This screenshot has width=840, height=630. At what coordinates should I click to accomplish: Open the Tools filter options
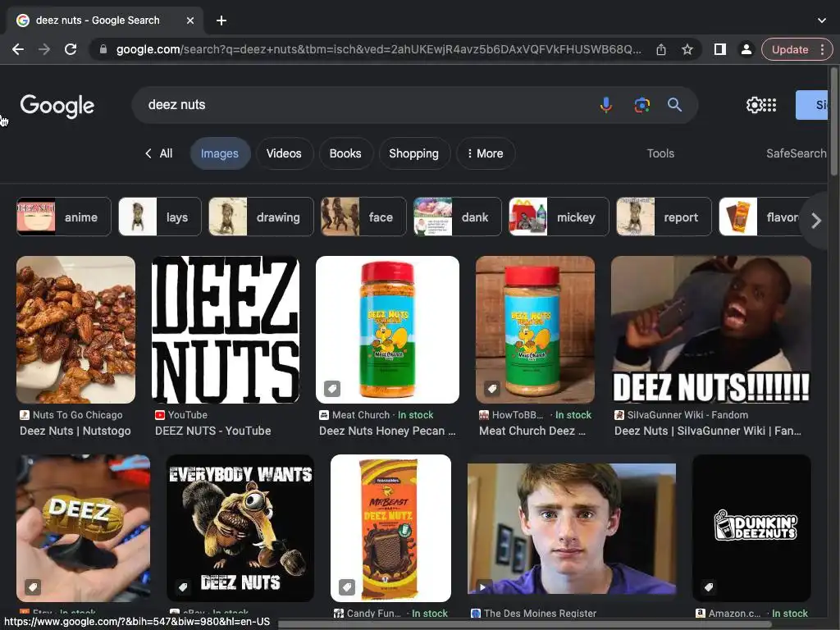(x=660, y=153)
